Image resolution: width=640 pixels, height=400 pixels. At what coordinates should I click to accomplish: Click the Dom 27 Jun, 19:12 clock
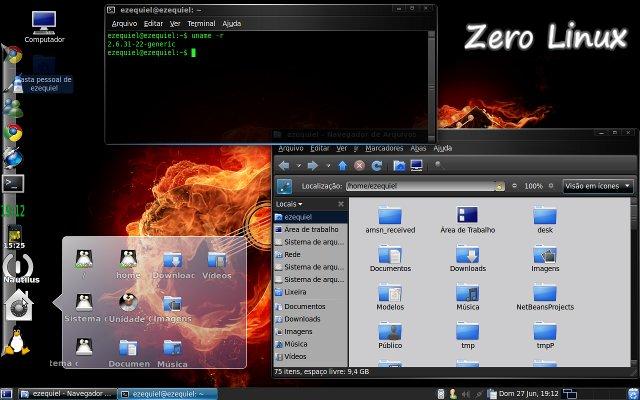pyautogui.click(x=529, y=394)
